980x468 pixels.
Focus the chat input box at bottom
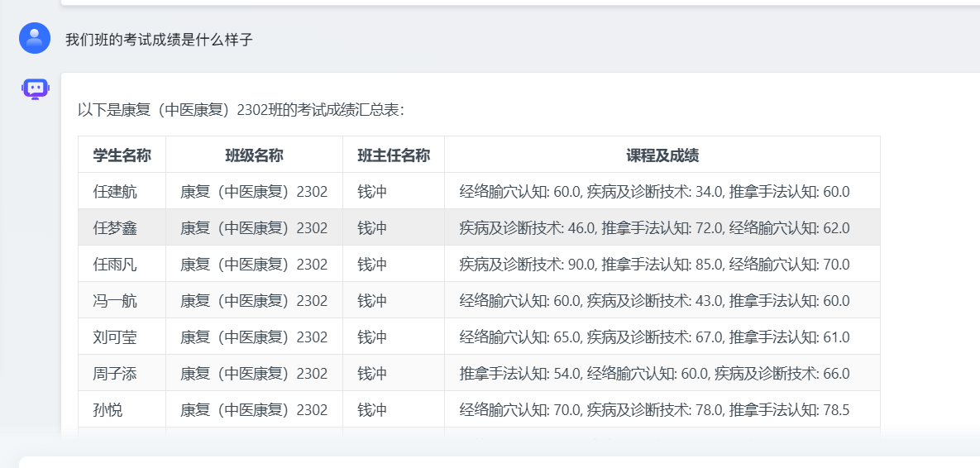(496, 461)
